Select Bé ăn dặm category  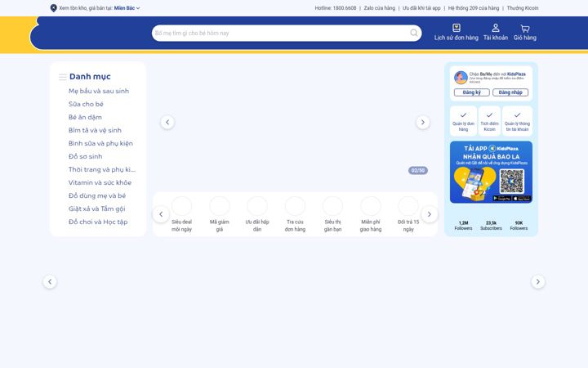click(85, 117)
